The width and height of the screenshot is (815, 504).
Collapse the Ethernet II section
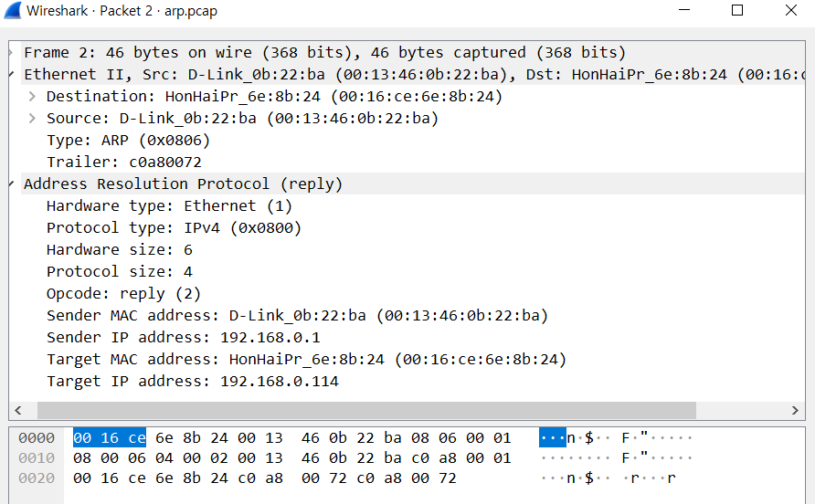click(11, 74)
